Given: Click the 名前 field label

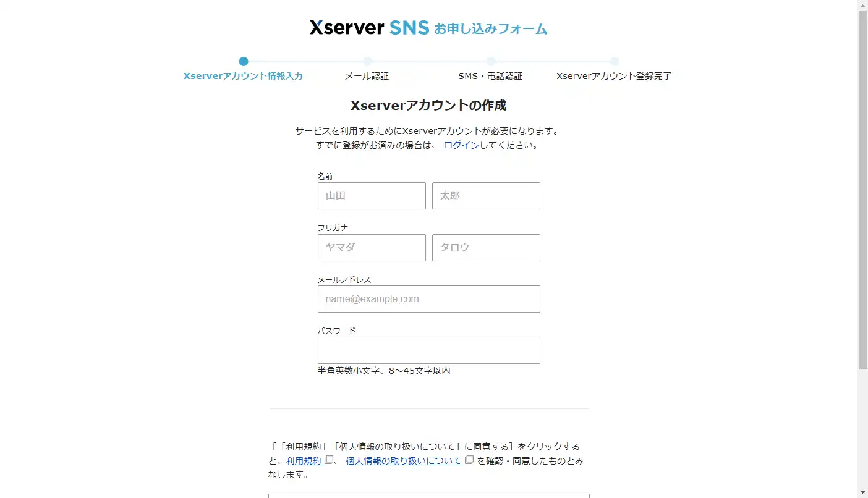Looking at the screenshot, I should 325,176.
